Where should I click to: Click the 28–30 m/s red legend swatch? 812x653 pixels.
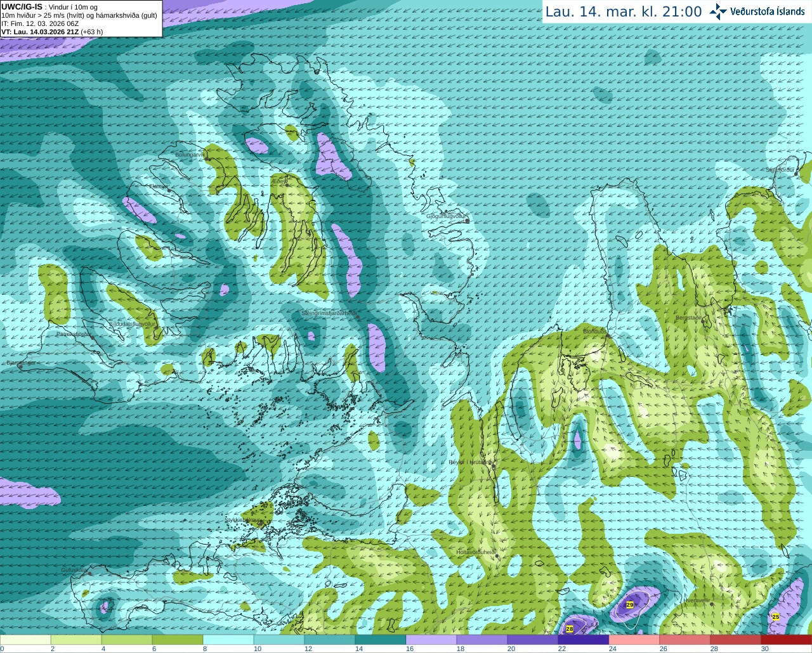pyautogui.click(x=736, y=640)
